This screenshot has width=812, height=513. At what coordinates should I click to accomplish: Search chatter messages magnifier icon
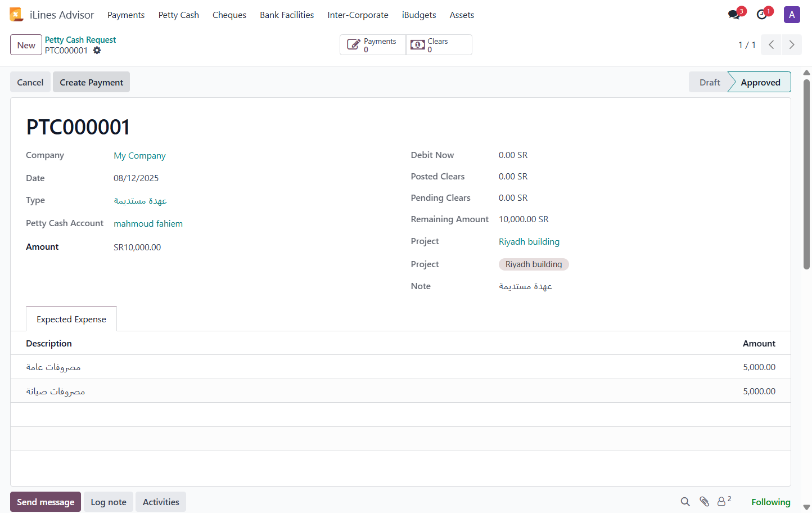point(685,502)
